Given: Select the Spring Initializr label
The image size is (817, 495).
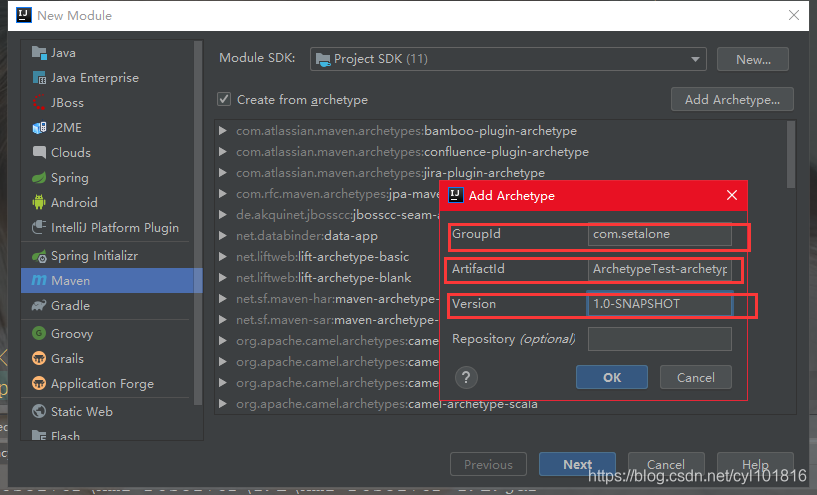Looking at the screenshot, I should coord(94,256).
